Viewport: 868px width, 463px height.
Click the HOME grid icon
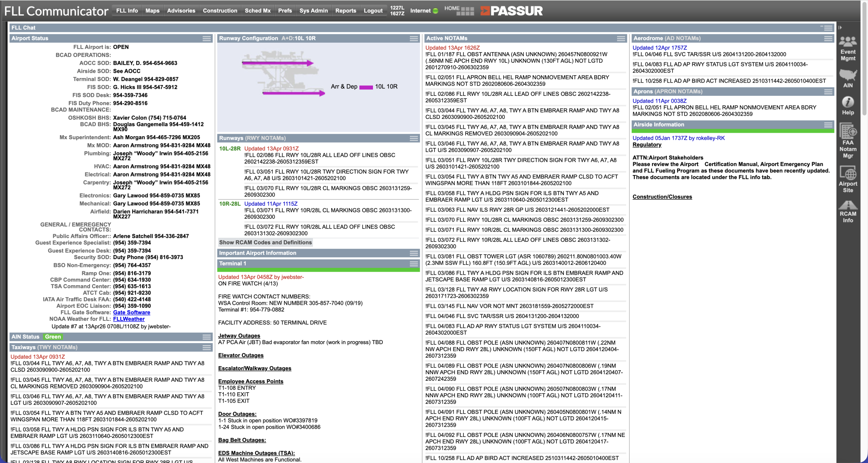[x=465, y=11]
